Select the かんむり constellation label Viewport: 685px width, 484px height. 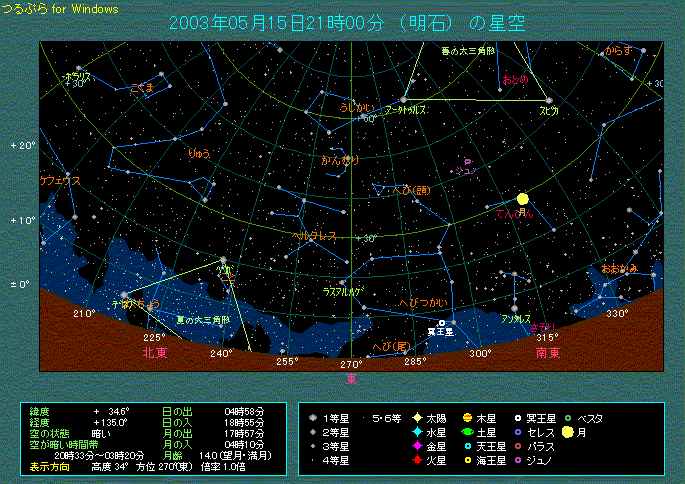340,161
